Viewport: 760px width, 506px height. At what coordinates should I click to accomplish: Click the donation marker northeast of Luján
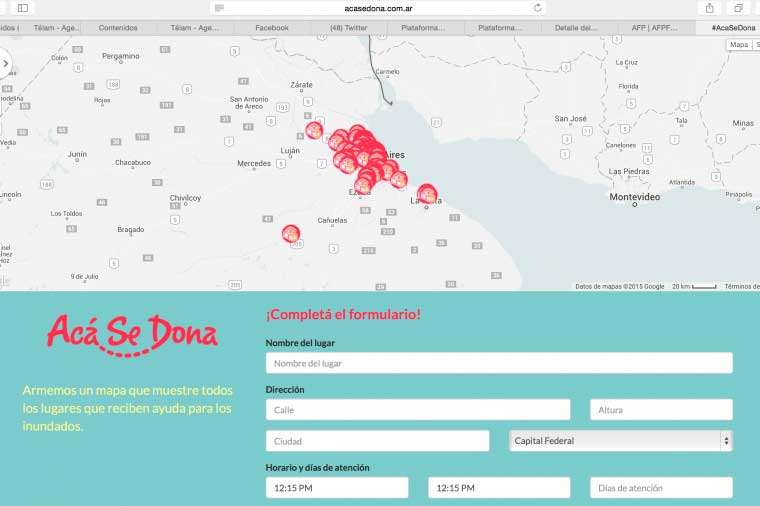pos(314,130)
